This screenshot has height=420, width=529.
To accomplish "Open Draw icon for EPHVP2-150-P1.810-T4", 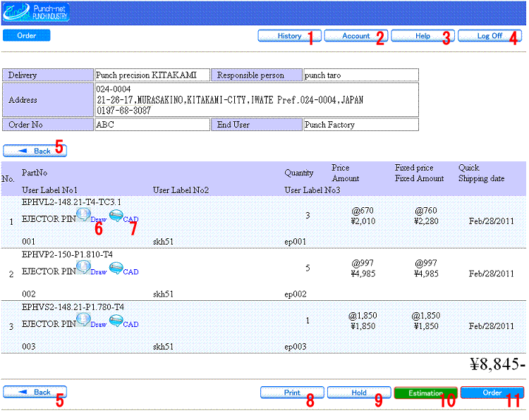I will click(x=83, y=267).
